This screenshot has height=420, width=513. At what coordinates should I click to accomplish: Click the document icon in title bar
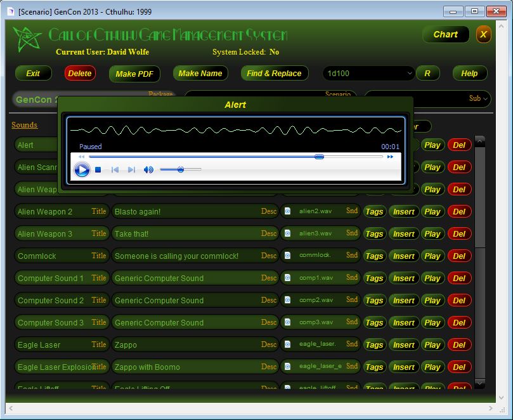(11, 12)
